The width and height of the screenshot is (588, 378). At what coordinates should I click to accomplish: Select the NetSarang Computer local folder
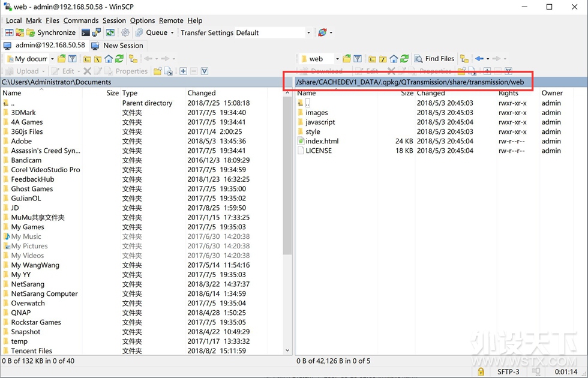coord(44,293)
